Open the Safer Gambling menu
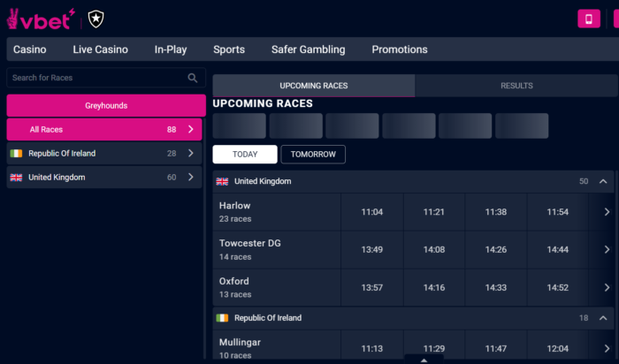 (308, 49)
